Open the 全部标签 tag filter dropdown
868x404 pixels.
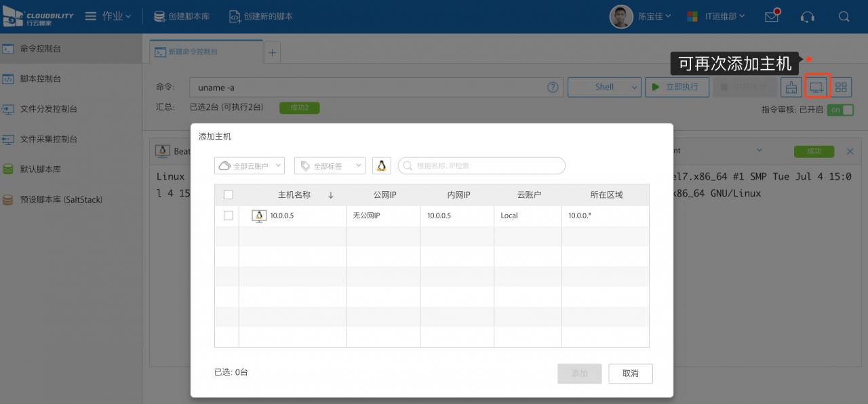tap(330, 165)
